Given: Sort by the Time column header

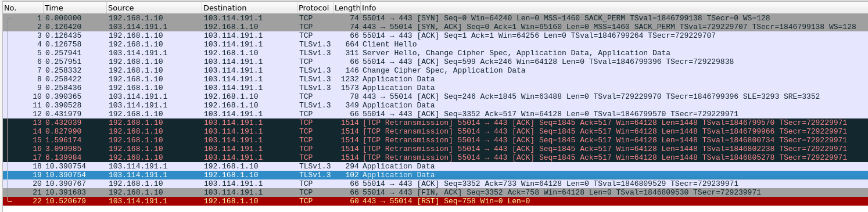Looking at the screenshot, I should [75, 8].
